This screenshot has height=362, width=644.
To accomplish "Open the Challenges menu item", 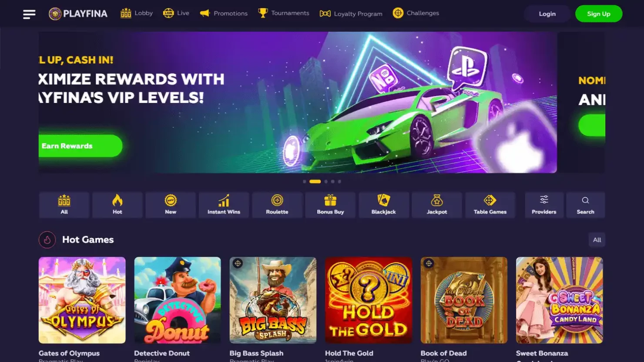I will tap(416, 13).
